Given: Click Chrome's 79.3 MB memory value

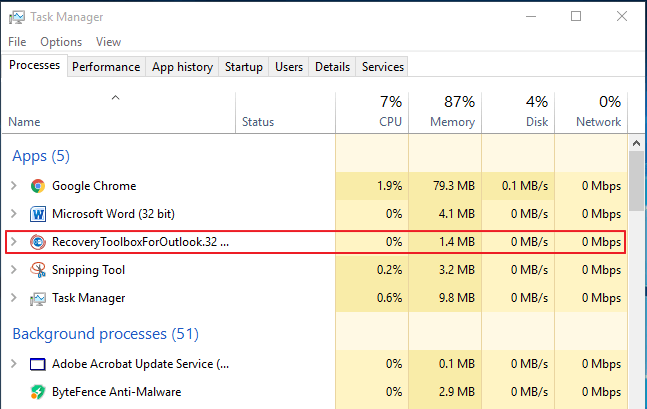Looking at the screenshot, I should pyautogui.click(x=454, y=186).
